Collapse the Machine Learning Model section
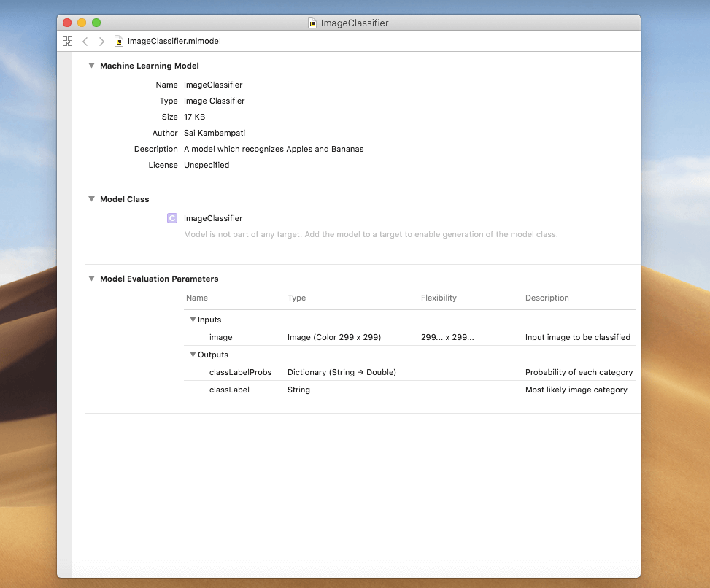This screenshot has height=588, width=710. 91,66
